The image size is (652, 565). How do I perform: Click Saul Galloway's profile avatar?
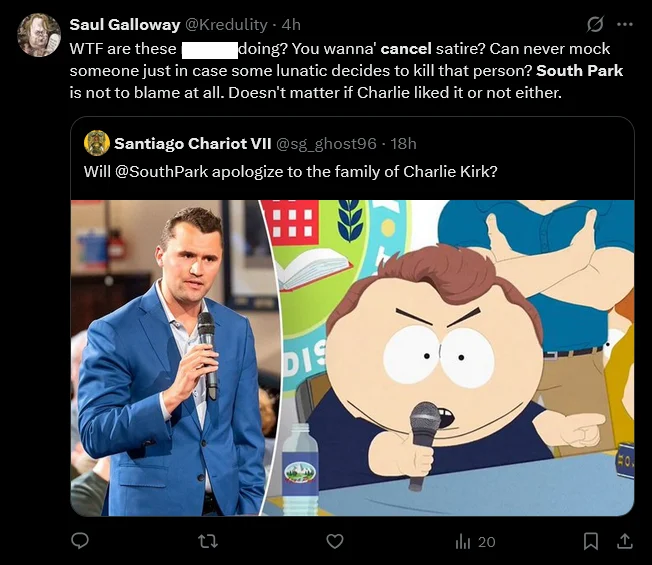(x=39, y=36)
